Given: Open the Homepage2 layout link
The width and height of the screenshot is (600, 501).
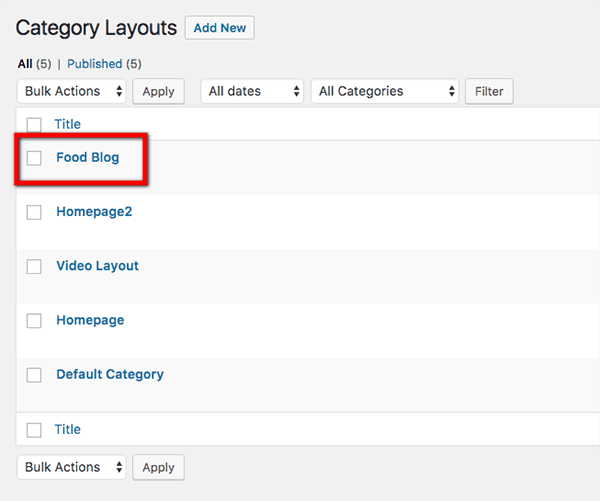Looking at the screenshot, I should point(94,212).
